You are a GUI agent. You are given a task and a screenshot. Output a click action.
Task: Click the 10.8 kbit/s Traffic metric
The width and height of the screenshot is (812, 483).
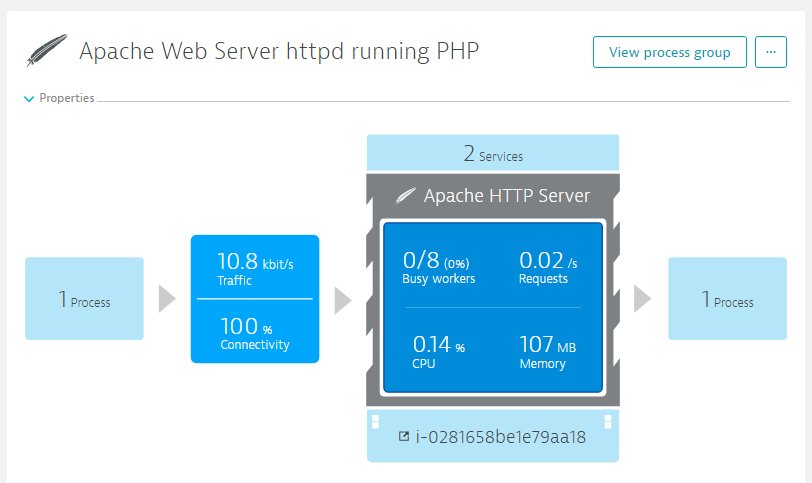tap(255, 268)
